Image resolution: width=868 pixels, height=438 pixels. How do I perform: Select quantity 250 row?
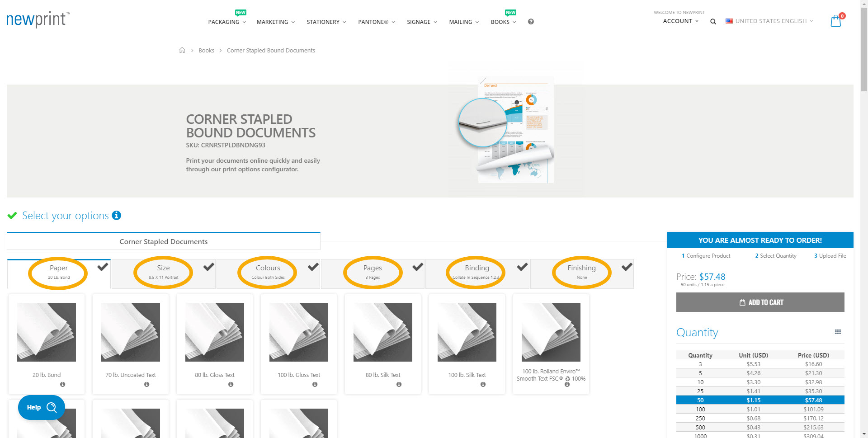tap(760, 418)
